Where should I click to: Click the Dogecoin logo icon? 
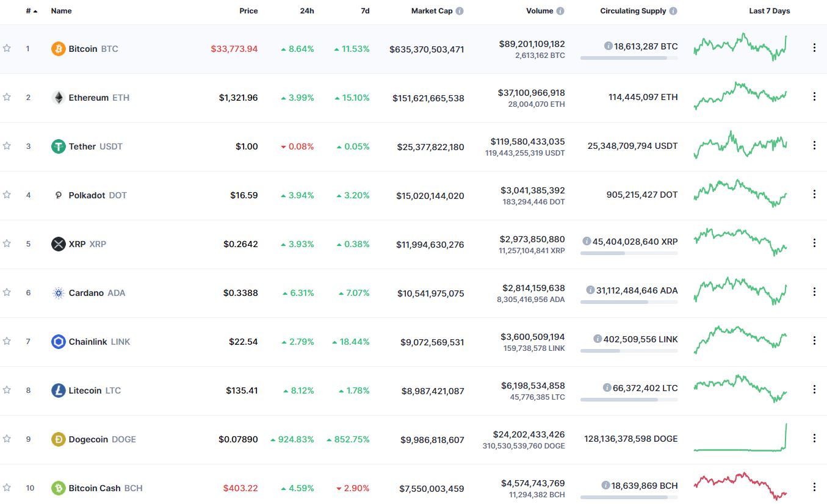click(x=58, y=439)
